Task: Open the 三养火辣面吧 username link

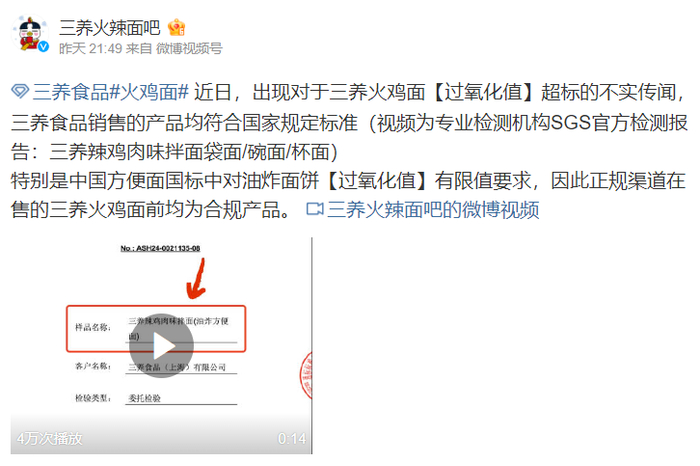Action: click(x=109, y=28)
